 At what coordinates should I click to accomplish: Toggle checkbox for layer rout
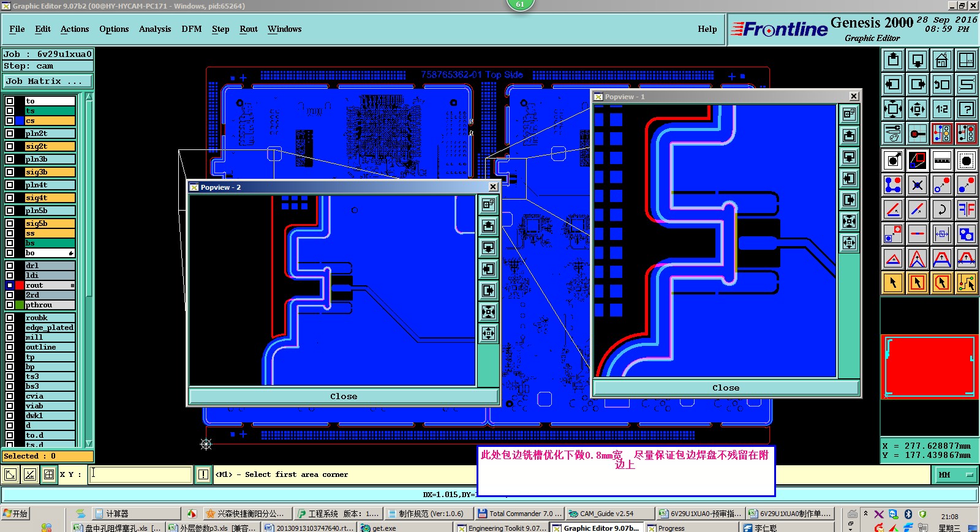[x=10, y=285]
